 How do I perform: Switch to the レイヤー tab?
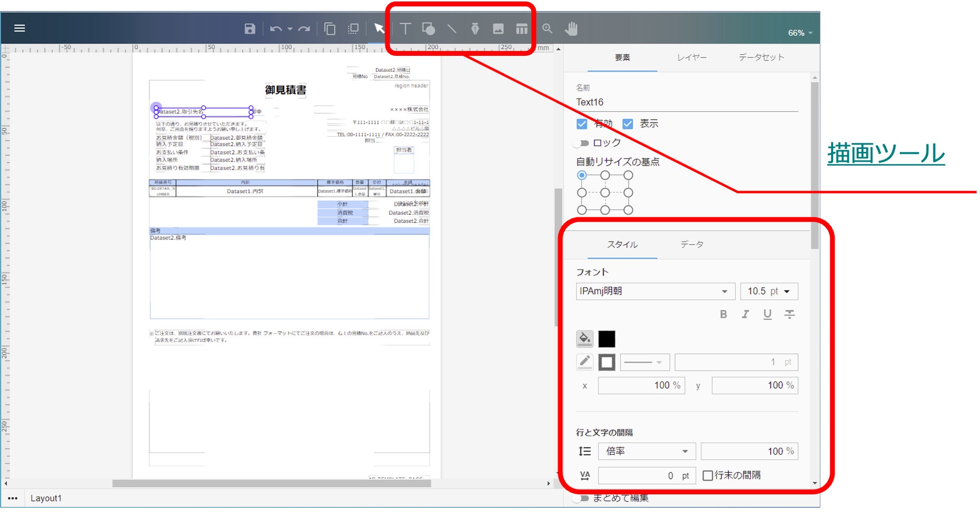(x=692, y=57)
